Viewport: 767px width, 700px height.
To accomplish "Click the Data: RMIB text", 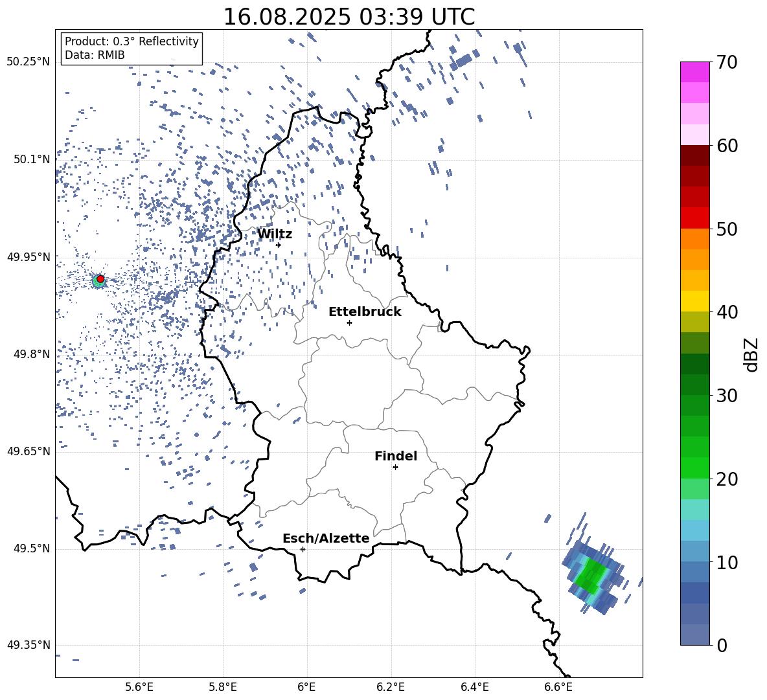I will pyautogui.click(x=95, y=55).
